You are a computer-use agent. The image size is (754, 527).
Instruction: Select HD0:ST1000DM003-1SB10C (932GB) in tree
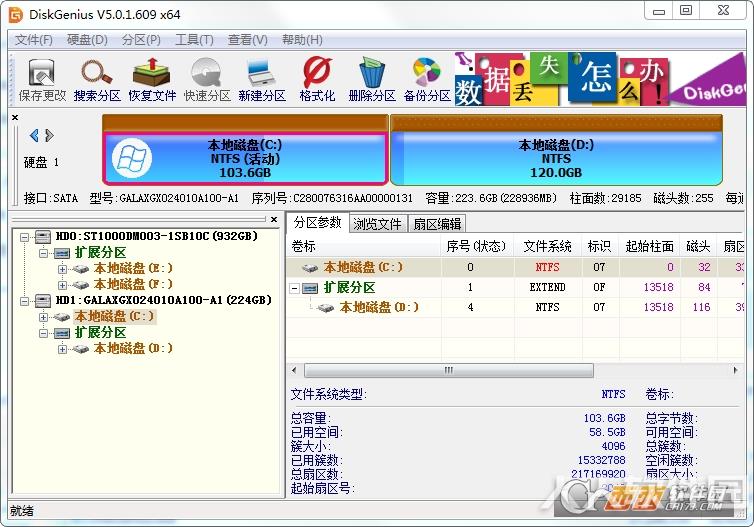pos(157,236)
